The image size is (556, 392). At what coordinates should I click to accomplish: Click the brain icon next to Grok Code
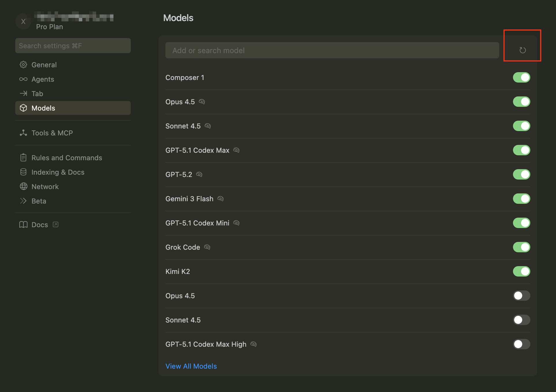207,247
